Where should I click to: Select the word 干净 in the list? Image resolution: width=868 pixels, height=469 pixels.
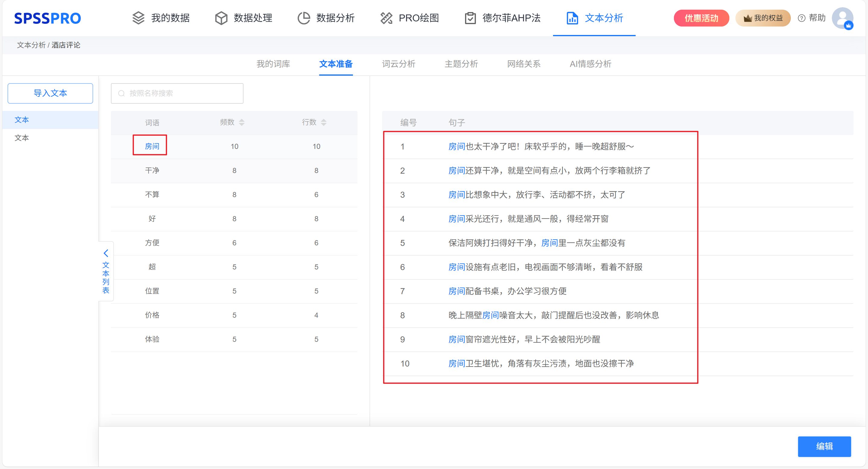point(152,171)
